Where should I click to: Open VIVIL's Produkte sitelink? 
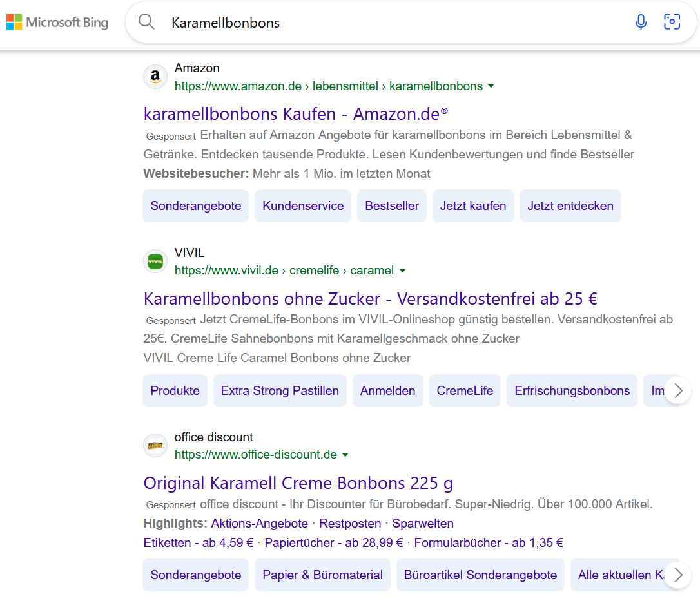pos(175,390)
